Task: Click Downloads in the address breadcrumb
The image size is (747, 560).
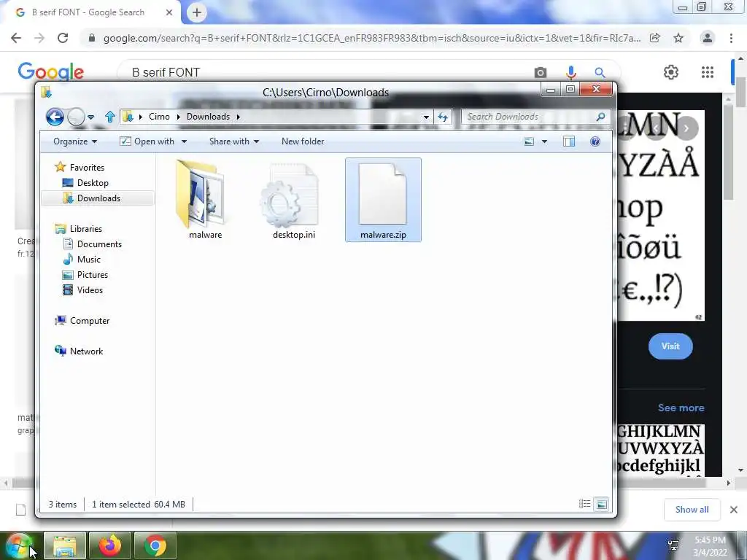Action: [x=208, y=117]
